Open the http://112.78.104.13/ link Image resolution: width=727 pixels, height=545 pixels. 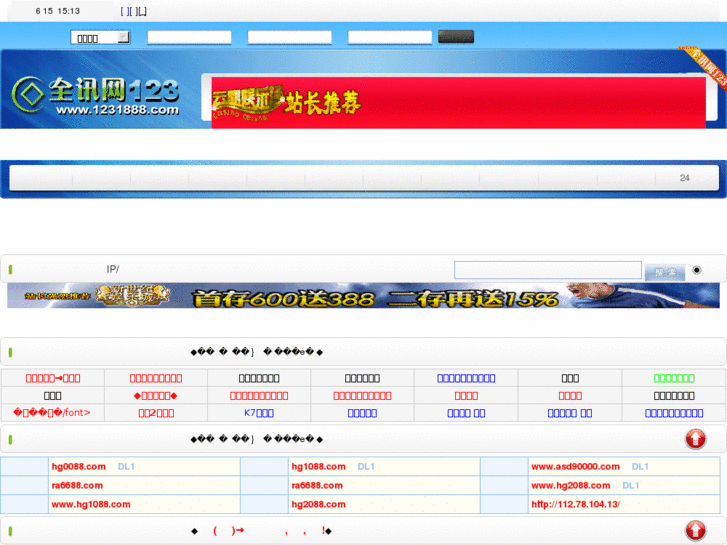[x=575, y=504]
